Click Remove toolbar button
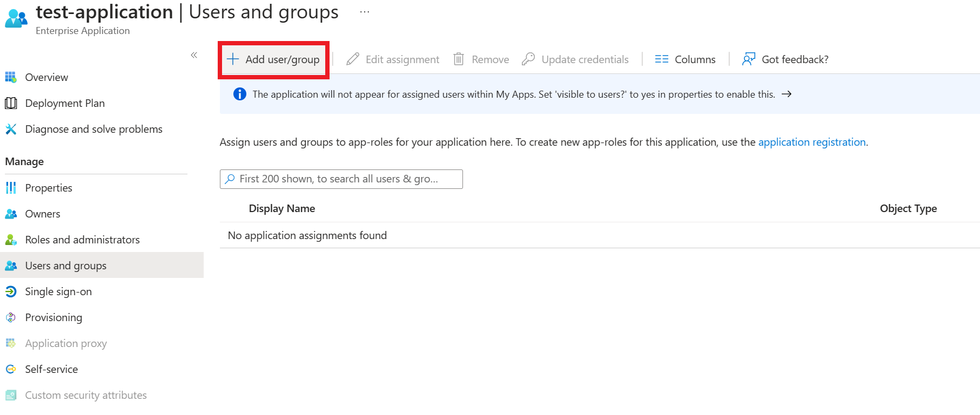The height and width of the screenshot is (415, 980). point(481,59)
